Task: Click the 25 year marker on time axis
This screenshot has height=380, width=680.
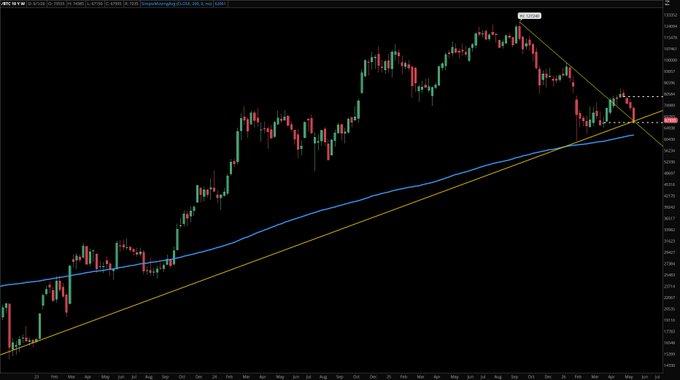Action: coord(389,377)
